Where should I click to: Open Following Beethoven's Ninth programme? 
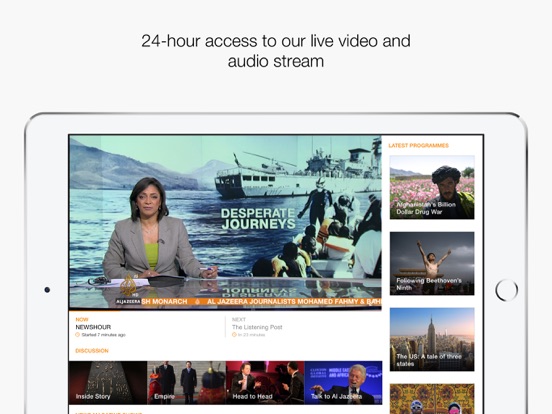point(432,263)
